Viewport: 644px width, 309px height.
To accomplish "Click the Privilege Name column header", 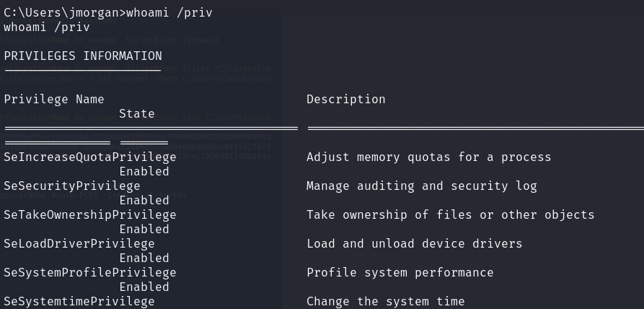I will pyautogui.click(x=54, y=99).
